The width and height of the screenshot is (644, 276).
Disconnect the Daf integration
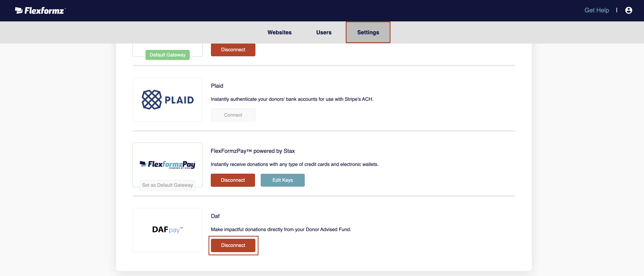(x=233, y=245)
